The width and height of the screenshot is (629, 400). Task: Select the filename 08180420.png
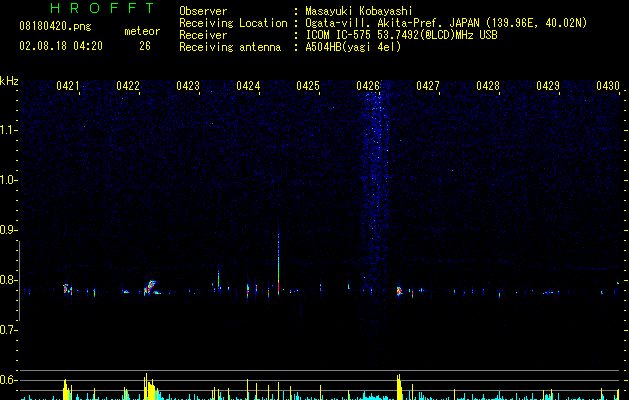click(x=55, y=27)
